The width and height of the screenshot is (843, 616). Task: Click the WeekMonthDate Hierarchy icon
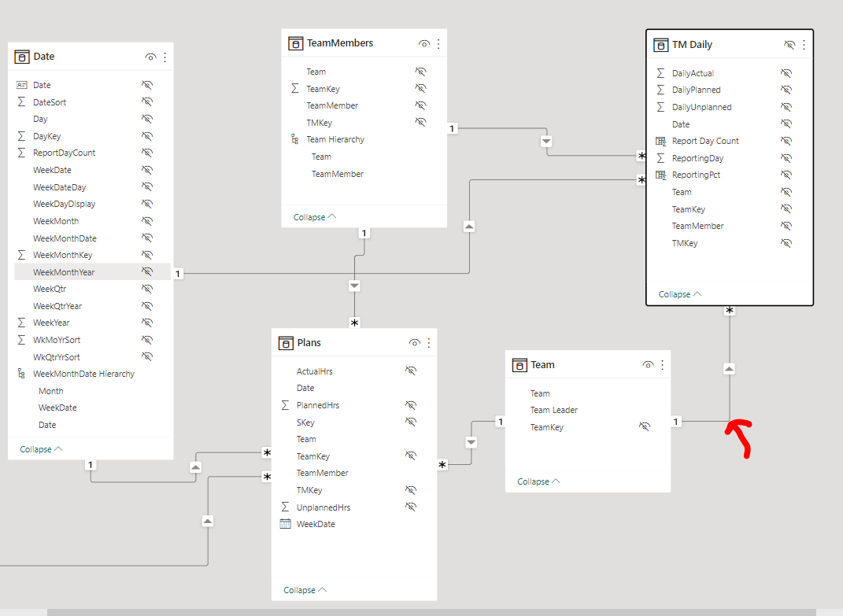pyautogui.click(x=21, y=374)
